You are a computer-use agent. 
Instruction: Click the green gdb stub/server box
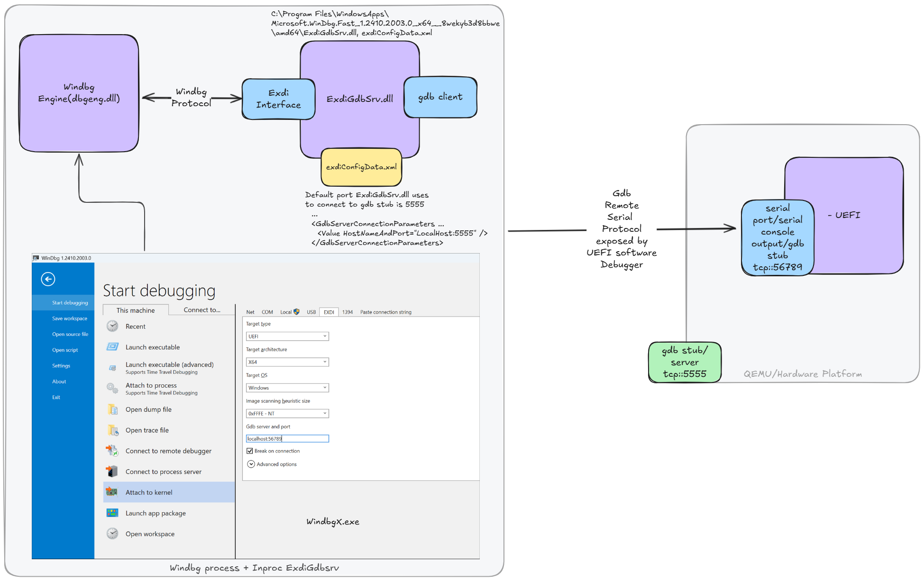pyautogui.click(x=685, y=362)
